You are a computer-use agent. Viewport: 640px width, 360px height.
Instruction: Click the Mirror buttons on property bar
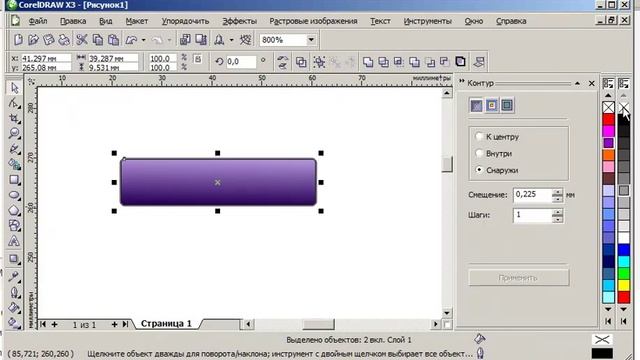pos(282,62)
